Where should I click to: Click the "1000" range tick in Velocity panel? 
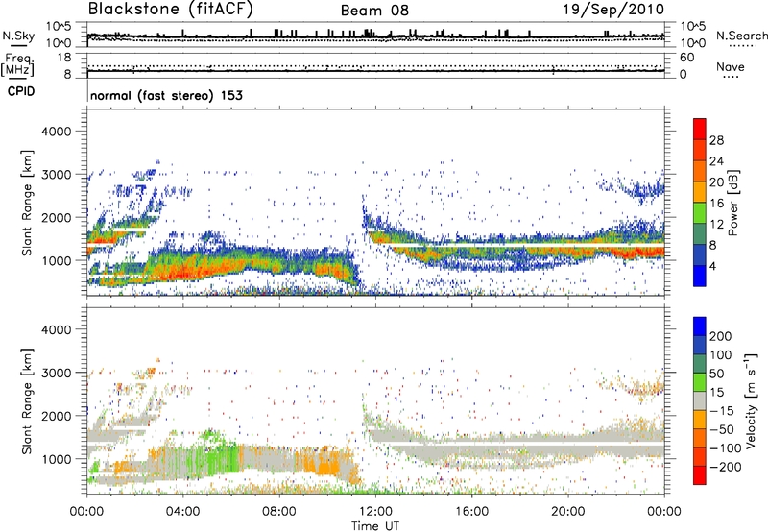pyautogui.click(x=56, y=459)
